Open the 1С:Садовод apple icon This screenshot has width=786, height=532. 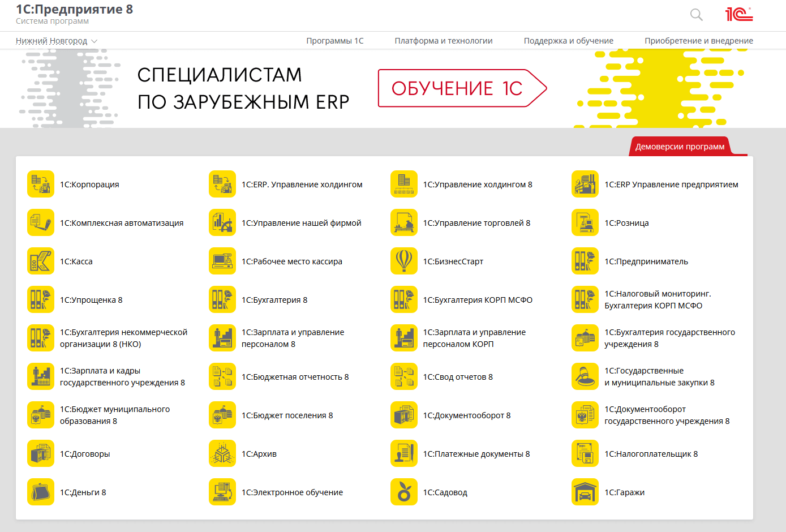click(x=404, y=492)
